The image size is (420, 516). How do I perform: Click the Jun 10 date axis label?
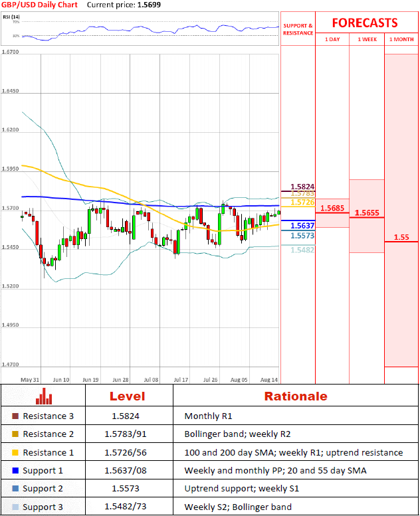pyautogui.click(x=61, y=380)
